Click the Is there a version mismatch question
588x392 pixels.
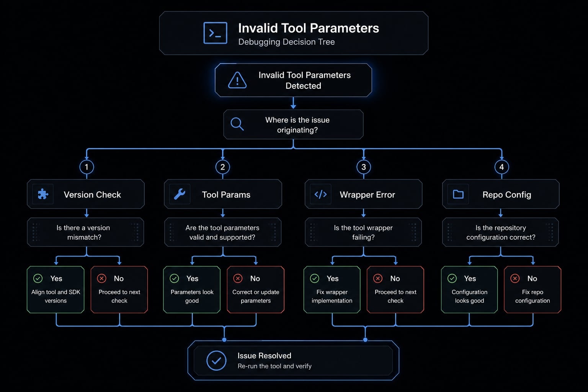click(x=85, y=232)
